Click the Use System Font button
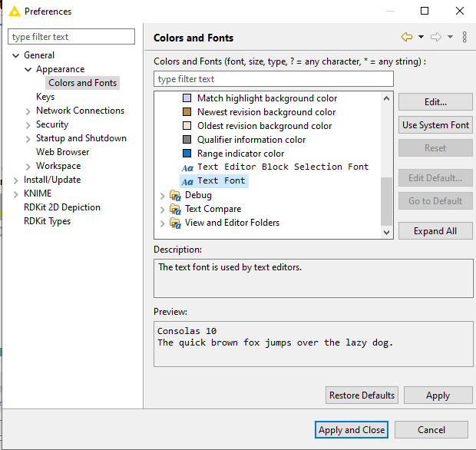476x450 pixels. (435, 125)
